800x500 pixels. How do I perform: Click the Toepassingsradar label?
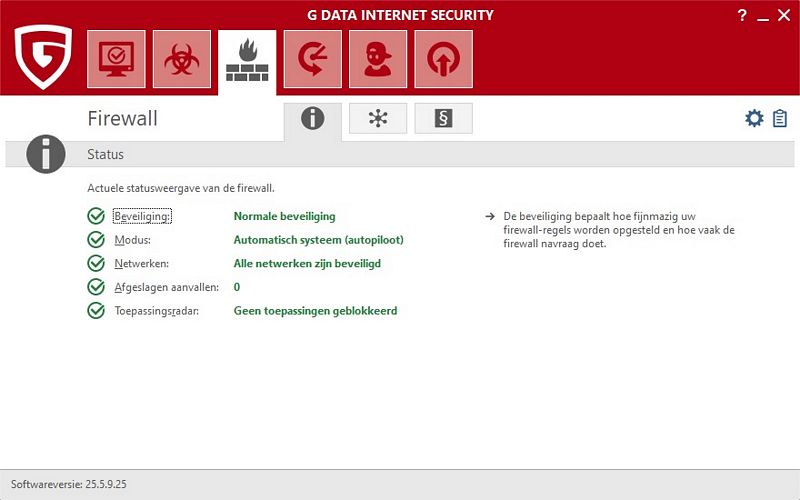(x=157, y=311)
